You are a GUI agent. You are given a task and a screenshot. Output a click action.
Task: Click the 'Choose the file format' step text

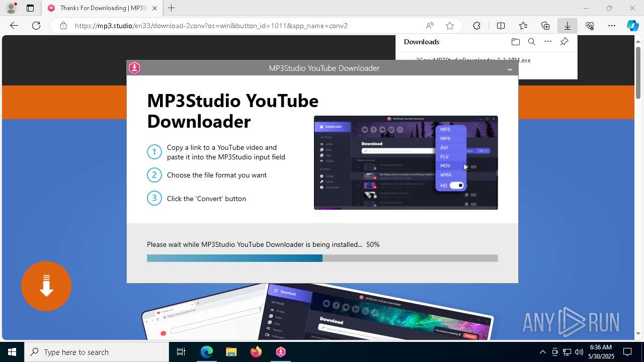tap(217, 175)
